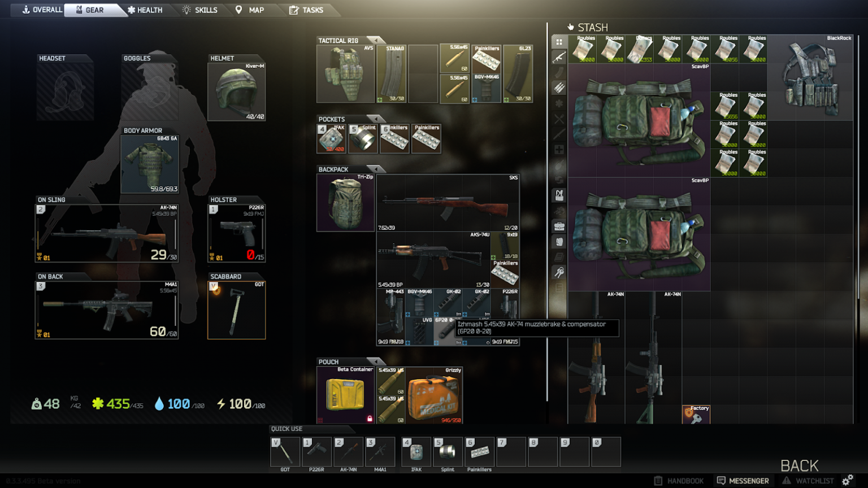This screenshot has width=868, height=488.
Task: Select the STANAG magazine in rig
Action: (392, 74)
